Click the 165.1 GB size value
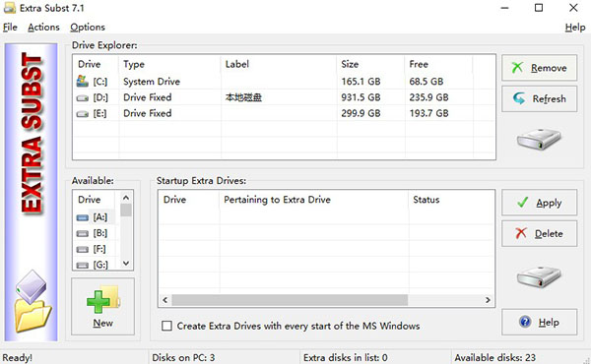This screenshot has width=591, height=364. 361,82
